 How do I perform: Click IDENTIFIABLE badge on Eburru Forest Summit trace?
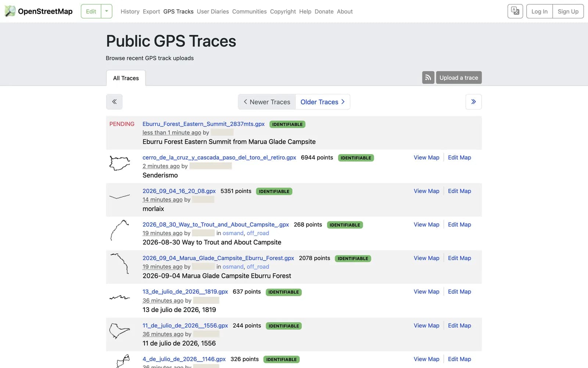287,124
